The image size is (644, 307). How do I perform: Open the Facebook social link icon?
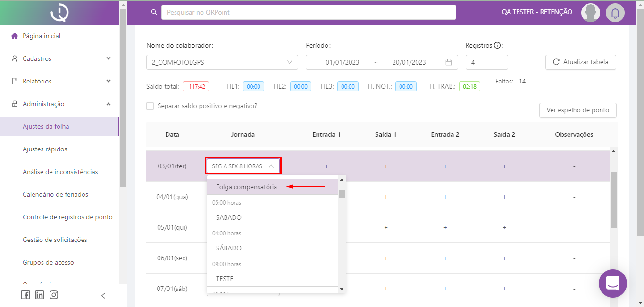point(25,295)
